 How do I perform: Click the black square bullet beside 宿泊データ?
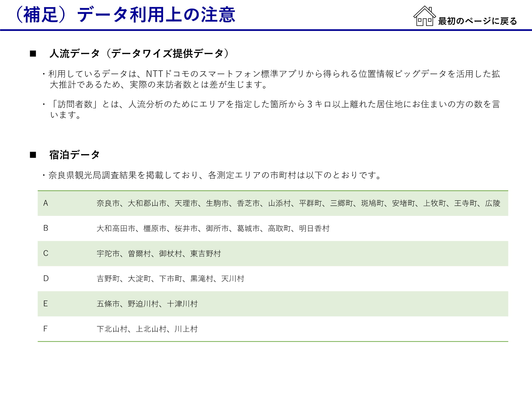click(x=33, y=155)
